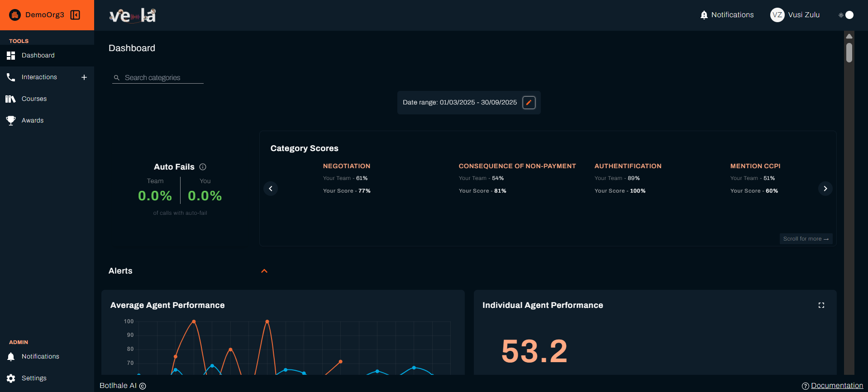Click the Scroll for more button
The height and width of the screenshot is (392, 868).
click(x=806, y=239)
